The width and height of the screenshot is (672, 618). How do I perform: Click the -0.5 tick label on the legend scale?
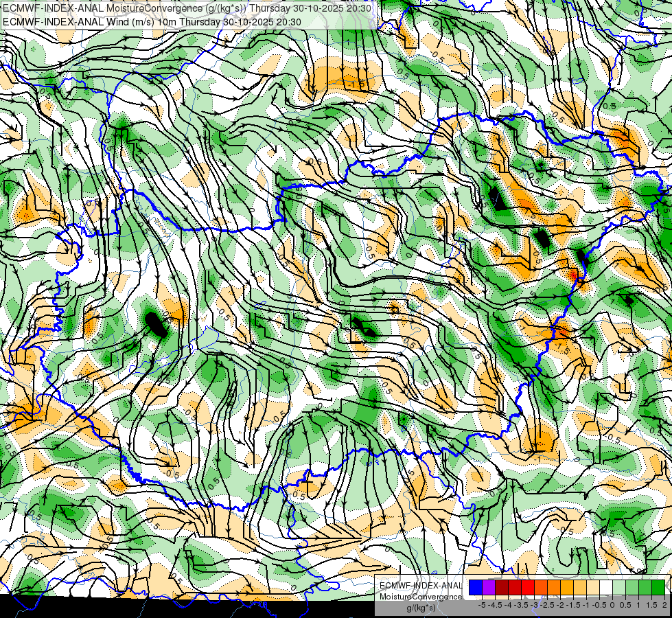599,605
